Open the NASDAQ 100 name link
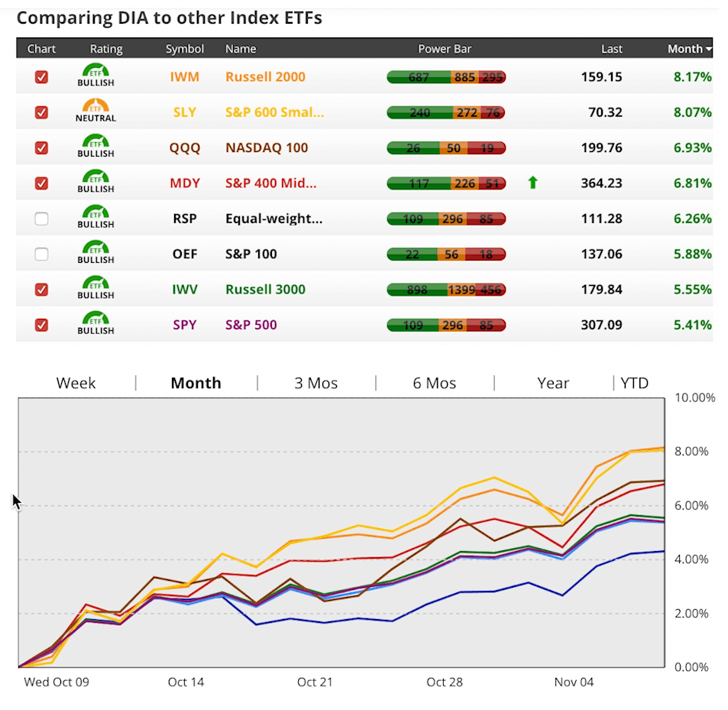The image size is (728, 710). point(267,148)
